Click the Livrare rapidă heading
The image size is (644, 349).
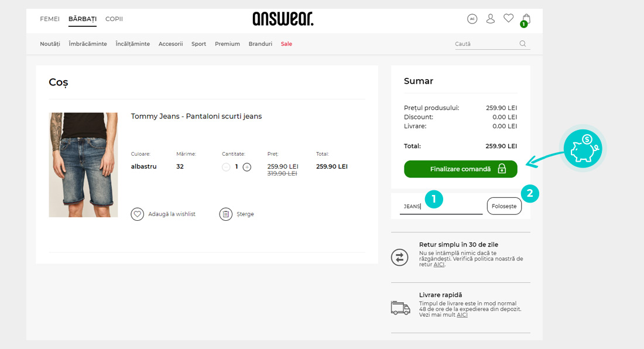pyautogui.click(x=441, y=295)
